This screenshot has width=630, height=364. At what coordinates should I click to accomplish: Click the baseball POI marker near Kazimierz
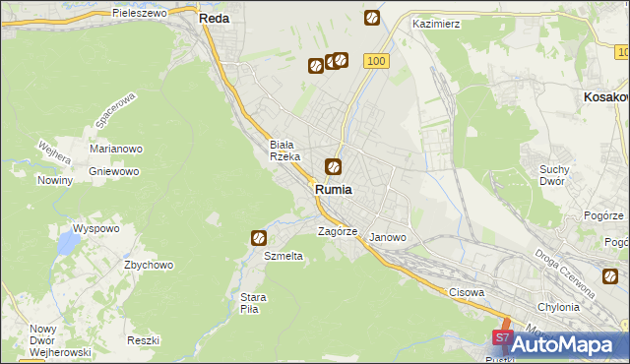click(372, 18)
